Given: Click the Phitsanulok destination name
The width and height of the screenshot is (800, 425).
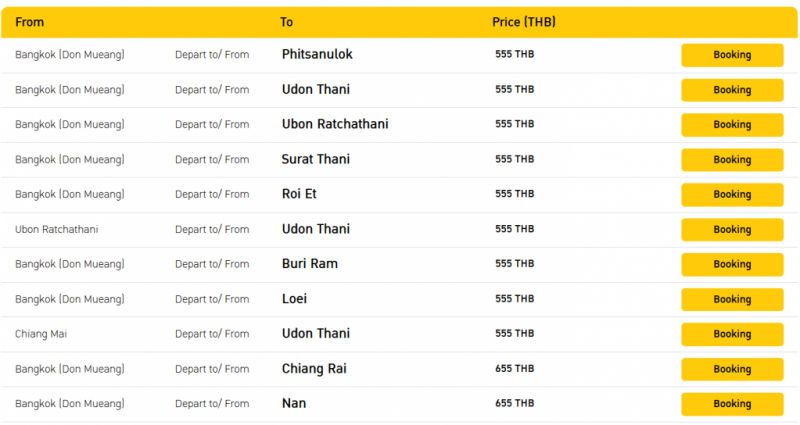Looking at the screenshot, I should [x=317, y=54].
